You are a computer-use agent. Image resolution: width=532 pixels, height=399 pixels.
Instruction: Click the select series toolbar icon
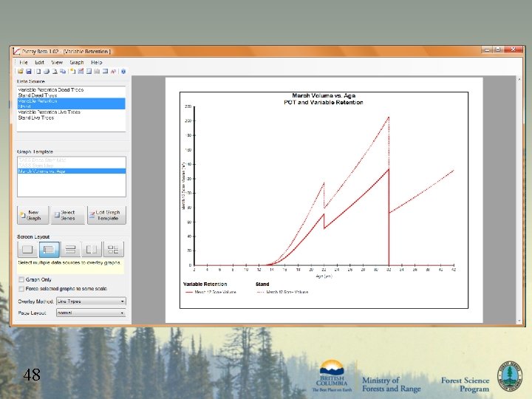pos(89,71)
